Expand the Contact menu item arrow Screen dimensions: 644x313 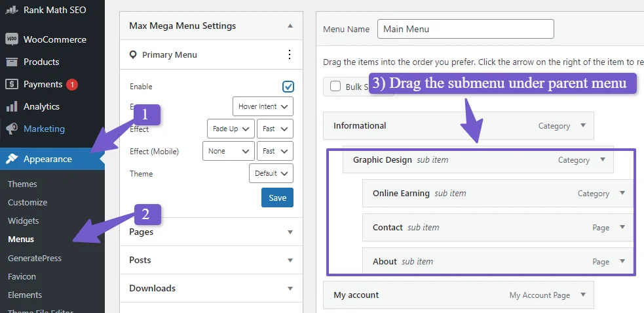[x=622, y=227]
